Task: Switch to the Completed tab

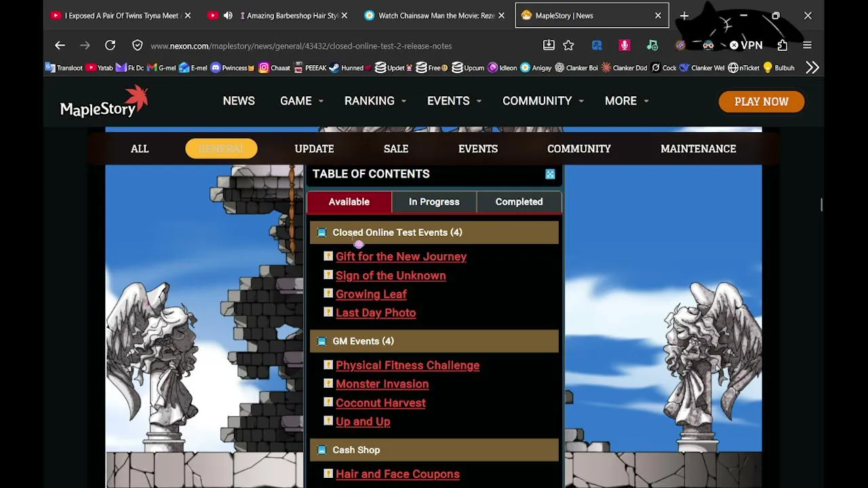Action: tap(519, 202)
